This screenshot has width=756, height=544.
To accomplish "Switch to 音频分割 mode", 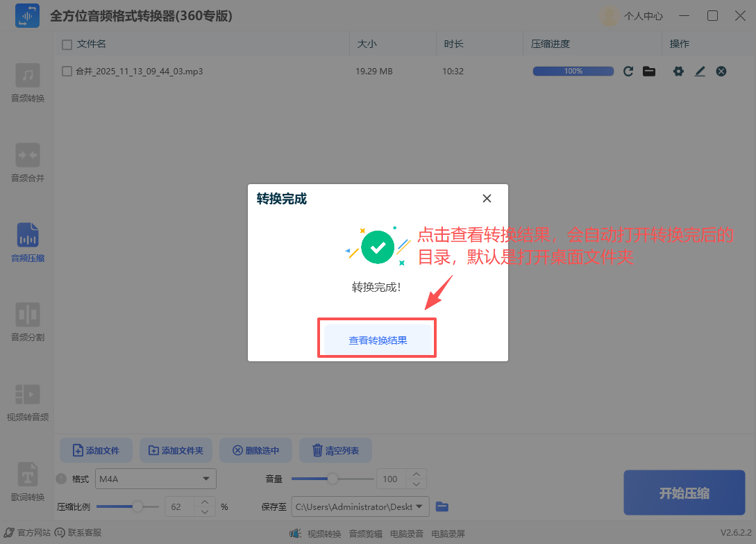I will [x=27, y=321].
